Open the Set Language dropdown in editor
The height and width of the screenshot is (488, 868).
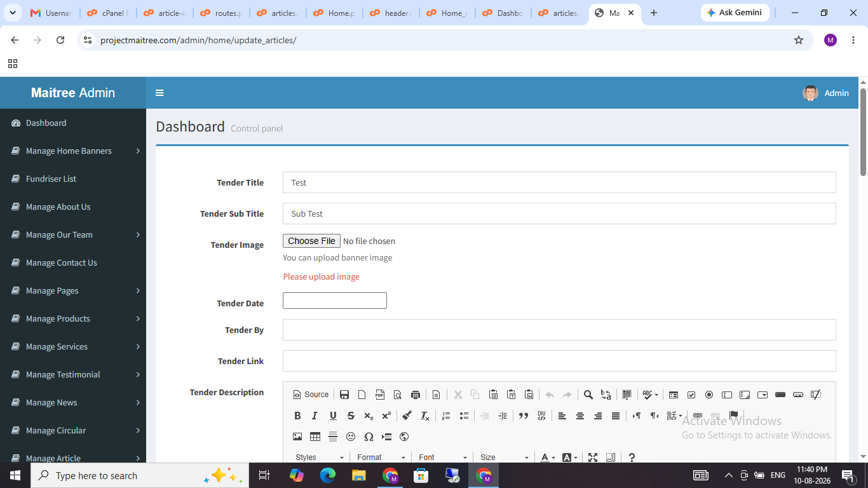pos(674,416)
